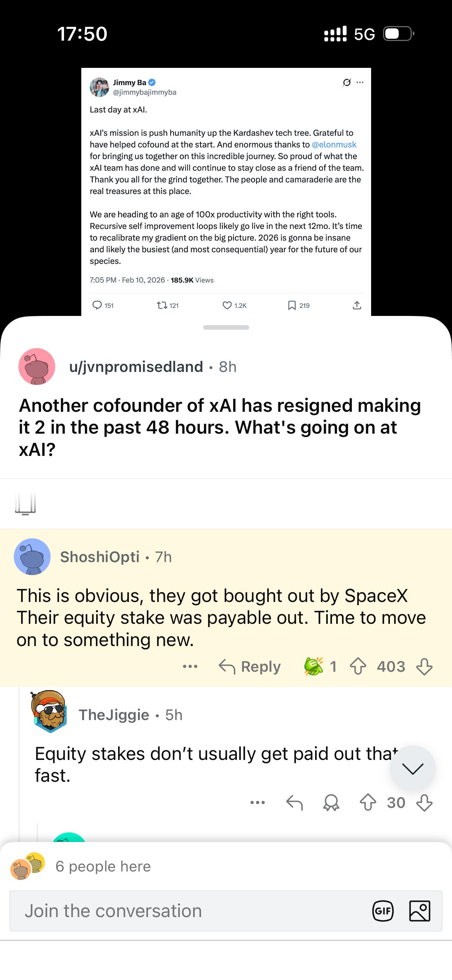This screenshot has width=452, height=980.
Task: Give award to TheJiggie's comment
Action: [x=331, y=802]
